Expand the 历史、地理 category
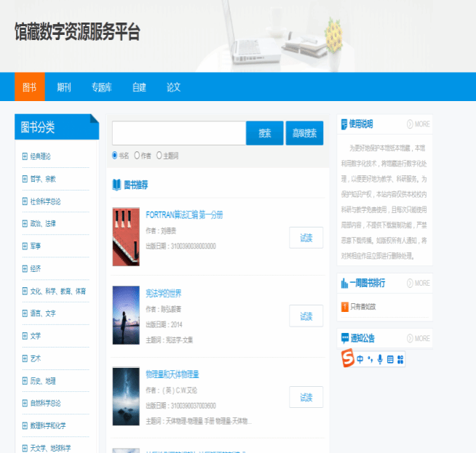The image size is (476, 453). 25,381
